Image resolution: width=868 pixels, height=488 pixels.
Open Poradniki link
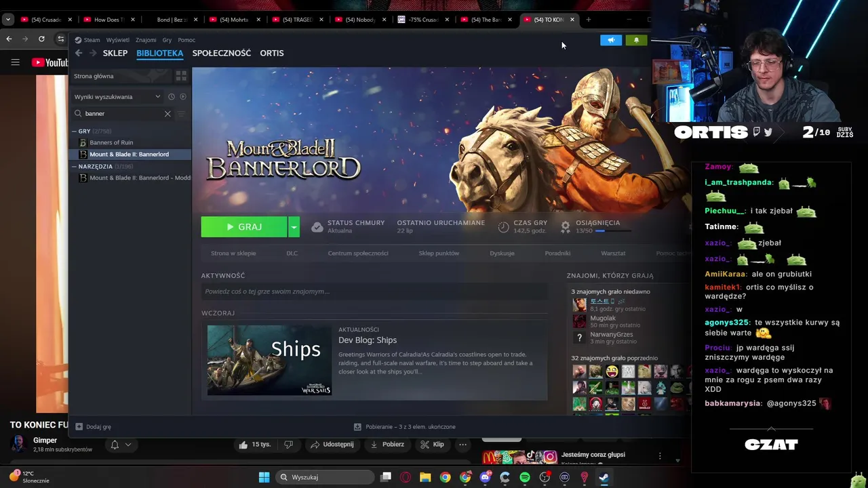click(557, 253)
